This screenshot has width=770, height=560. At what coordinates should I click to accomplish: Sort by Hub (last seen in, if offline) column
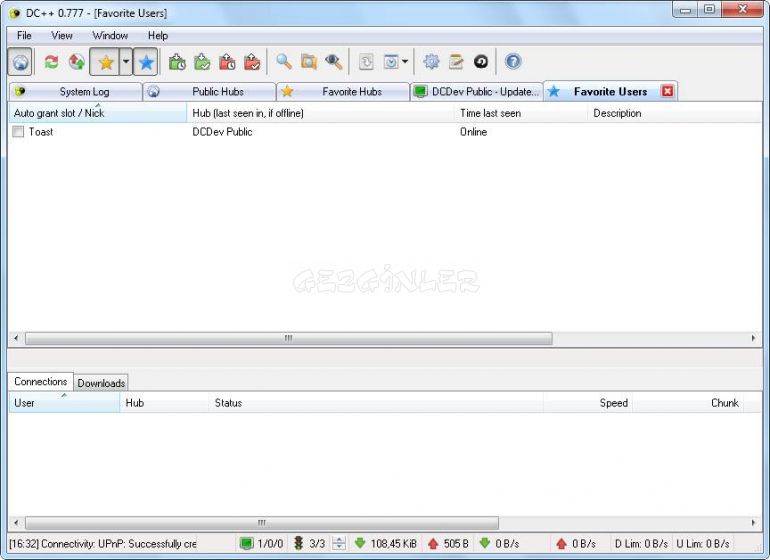321,113
